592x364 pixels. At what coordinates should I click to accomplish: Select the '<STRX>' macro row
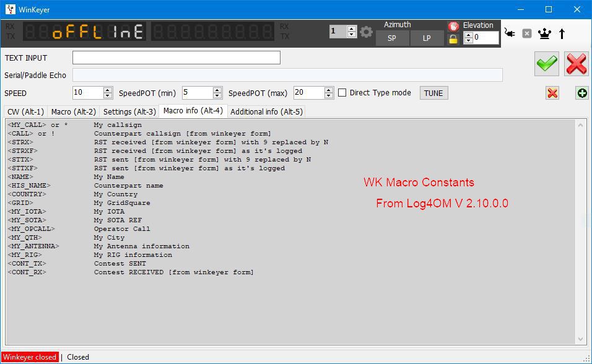point(168,142)
